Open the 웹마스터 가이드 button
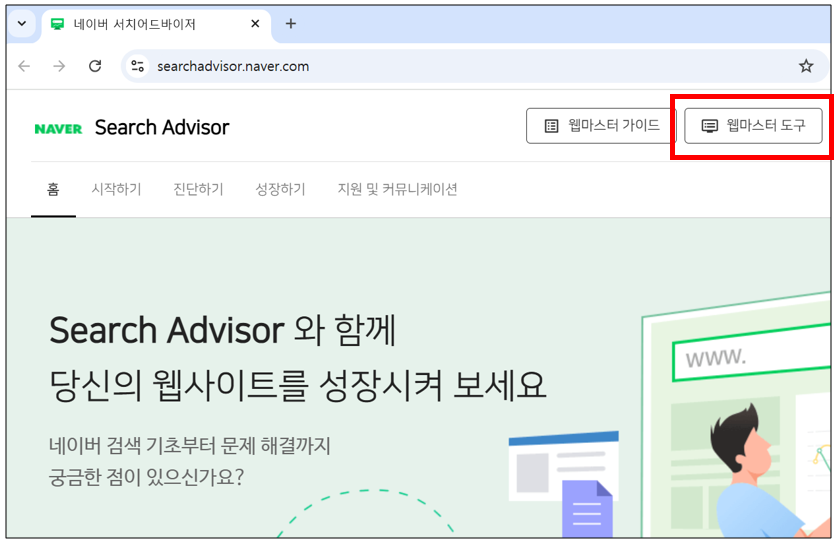This screenshot has height=543, width=837. [601, 126]
